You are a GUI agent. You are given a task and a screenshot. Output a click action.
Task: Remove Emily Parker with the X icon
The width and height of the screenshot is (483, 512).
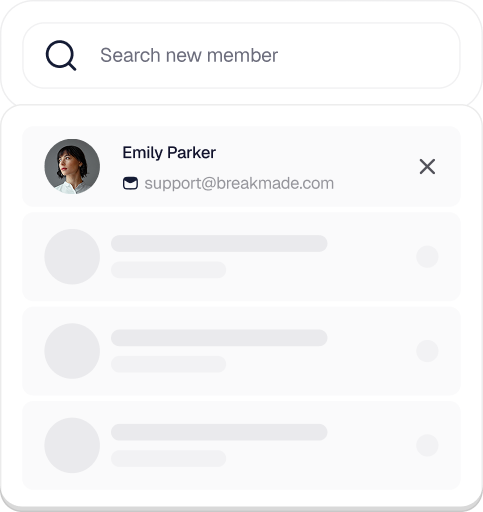427,166
